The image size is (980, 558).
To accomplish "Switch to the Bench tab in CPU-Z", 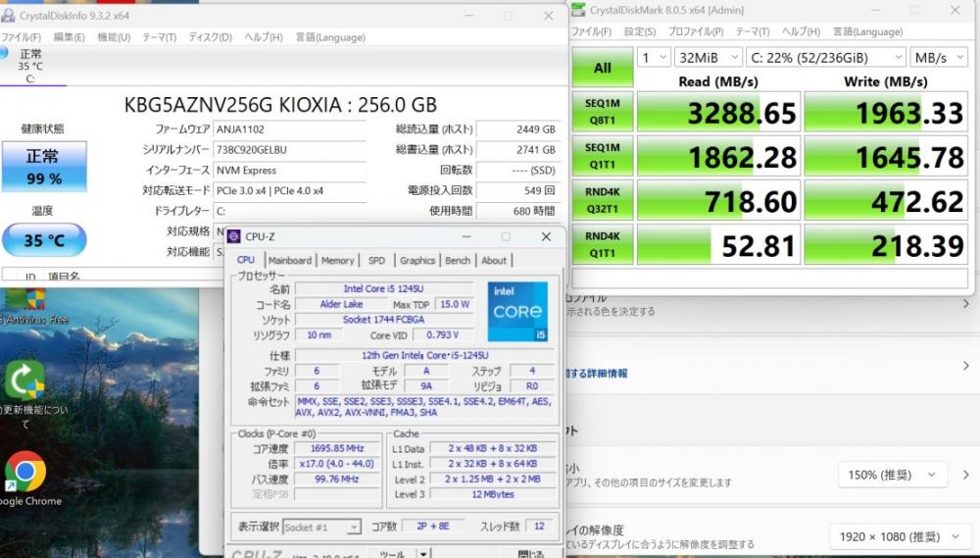I will [x=458, y=260].
